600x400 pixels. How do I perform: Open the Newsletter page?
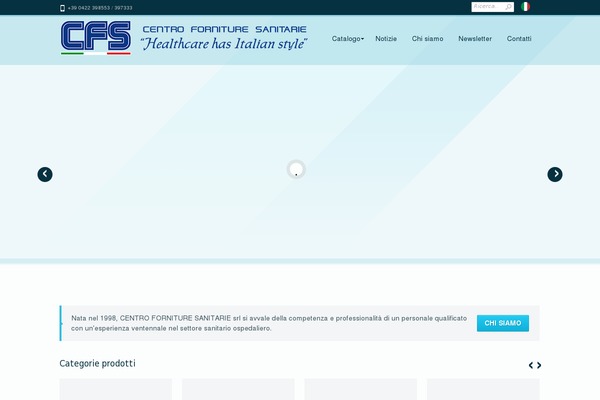point(475,39)
